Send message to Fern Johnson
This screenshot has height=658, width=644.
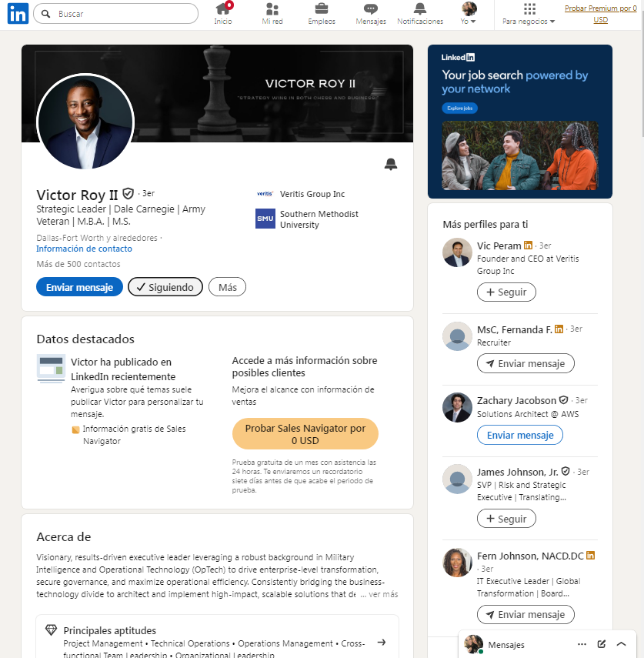coord(526,614)
